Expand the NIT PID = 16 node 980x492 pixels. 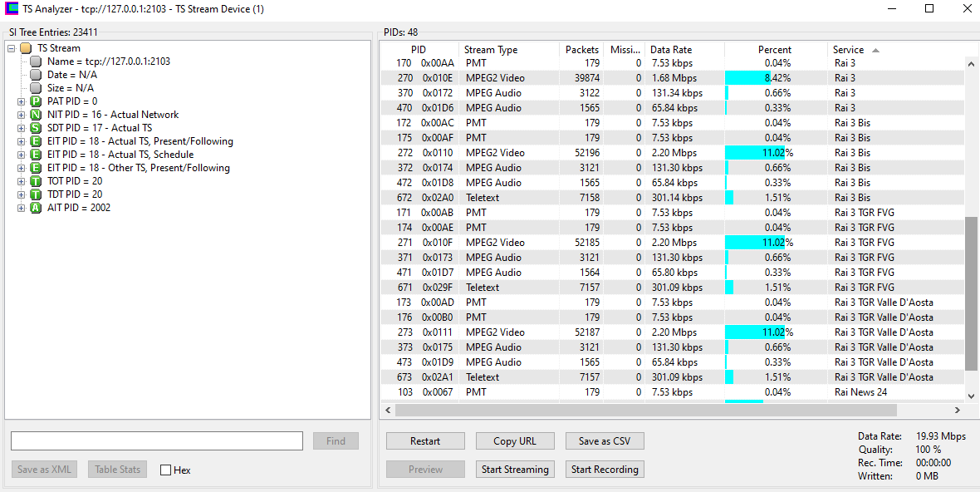coord(22,115)
